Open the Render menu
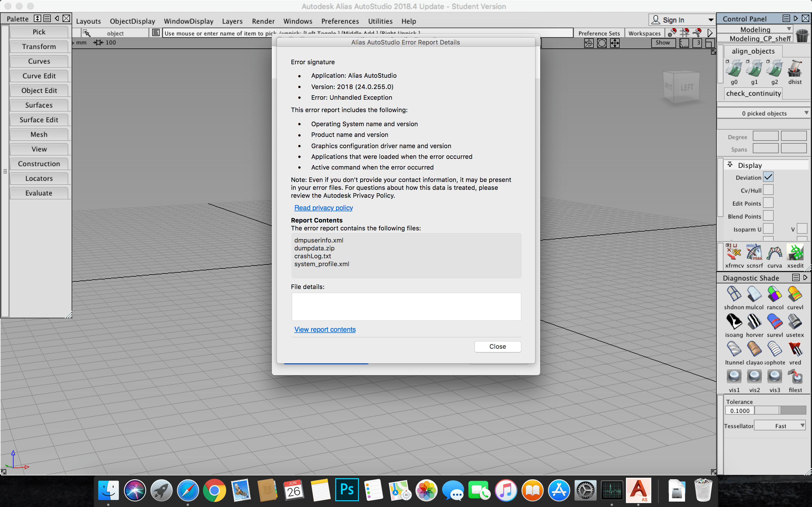 click(x=263, y=21)
